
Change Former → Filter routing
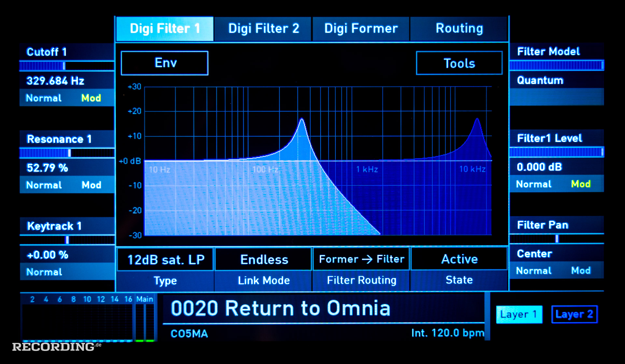click(x=361, y=259)
